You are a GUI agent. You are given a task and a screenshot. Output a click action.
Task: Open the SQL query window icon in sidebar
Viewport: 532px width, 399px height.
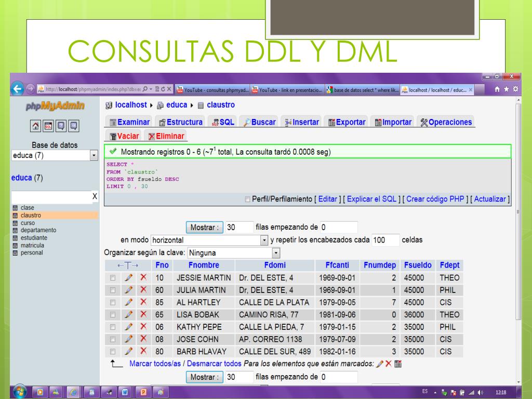click(x=48, y=126)
